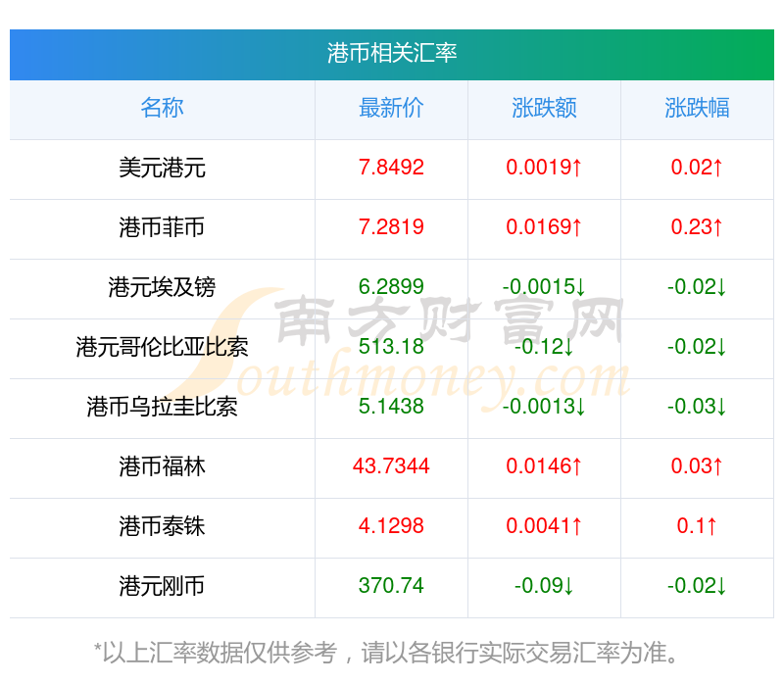Select the 涨跌额 column header
The height and width of the screenshot is (684, 784).
tap(544, 108)
